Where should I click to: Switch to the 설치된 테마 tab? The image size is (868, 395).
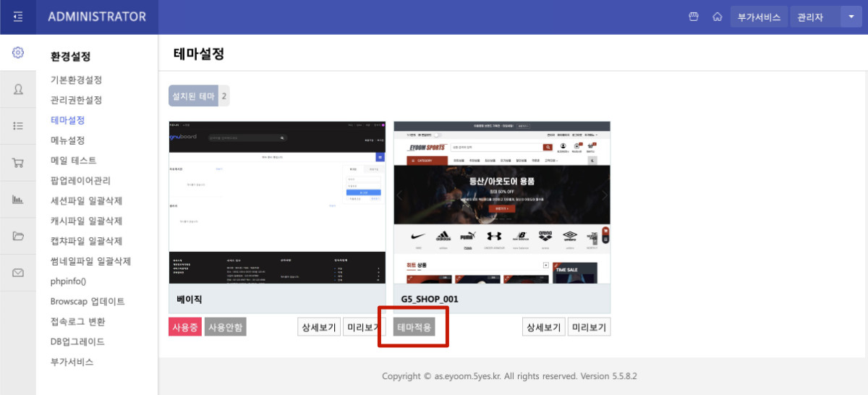[x=192, y=95]
